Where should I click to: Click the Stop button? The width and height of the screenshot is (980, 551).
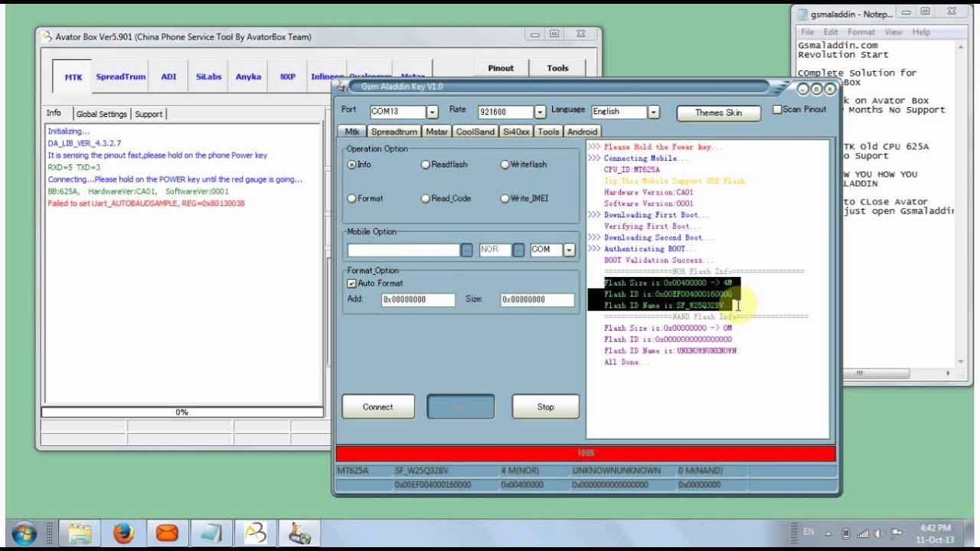[x=546, y=407]
